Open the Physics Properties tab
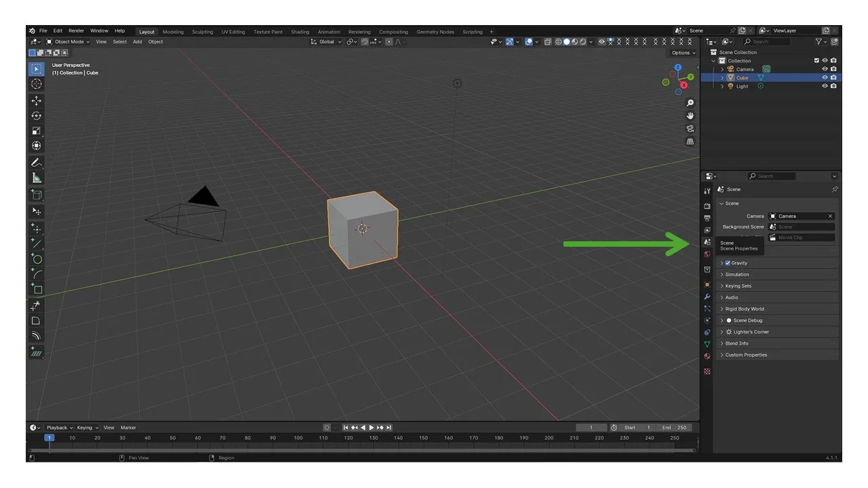This screenshot has height=488, width=868. [x=707, y=320]
